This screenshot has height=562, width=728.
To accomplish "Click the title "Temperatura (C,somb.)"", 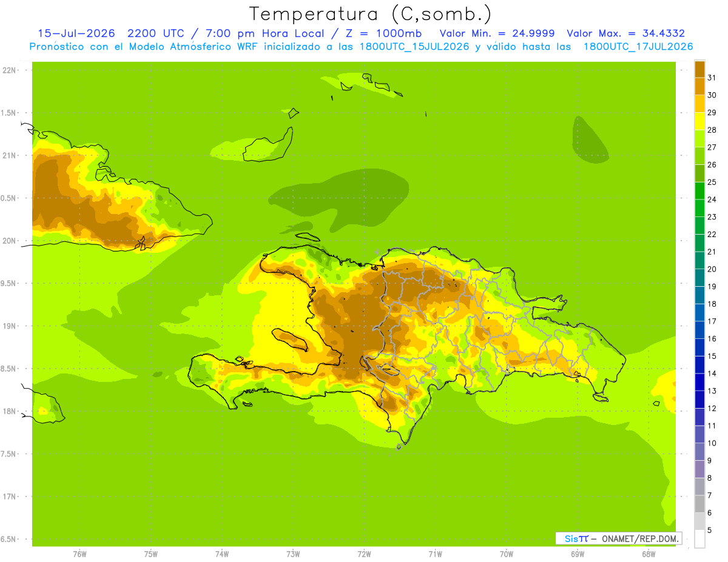I will point(370,13).
